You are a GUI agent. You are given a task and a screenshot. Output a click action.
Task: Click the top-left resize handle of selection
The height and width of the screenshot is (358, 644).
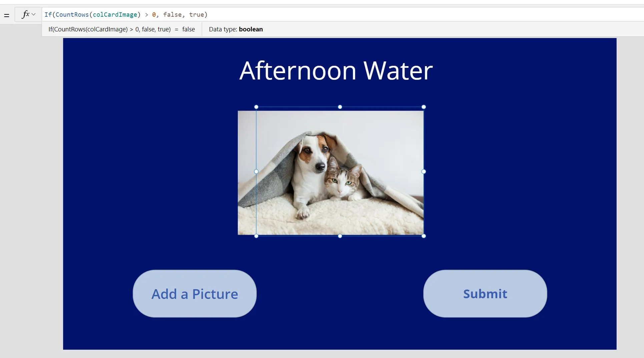pos(256,107)
